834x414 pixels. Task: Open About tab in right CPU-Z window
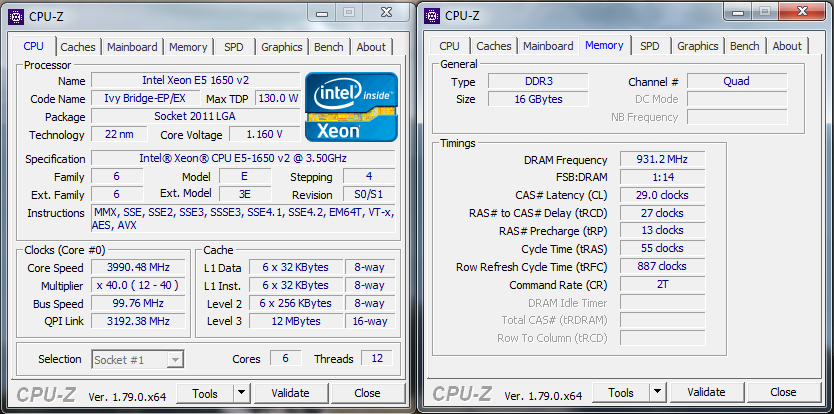pyautogui.click(x=787, y=46)
